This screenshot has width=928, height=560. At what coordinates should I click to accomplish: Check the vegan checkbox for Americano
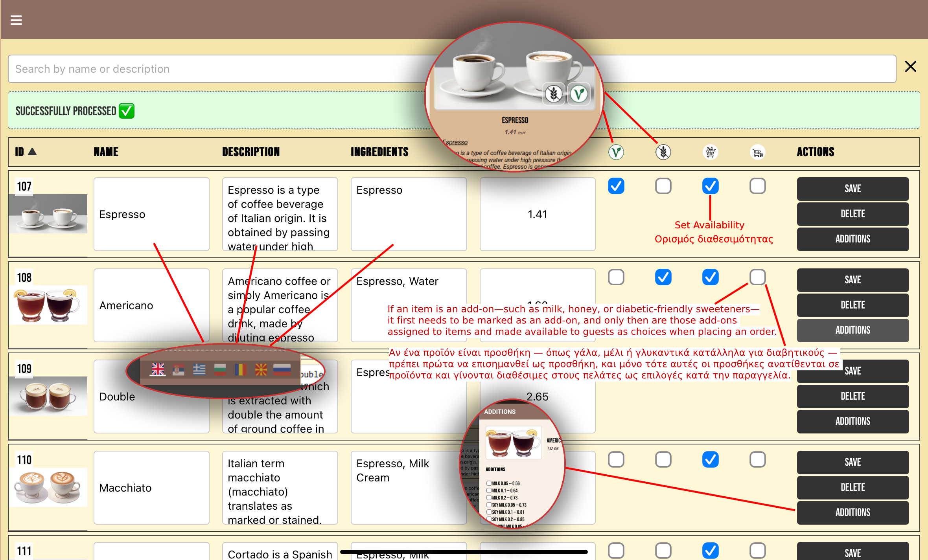pos(616,277)
